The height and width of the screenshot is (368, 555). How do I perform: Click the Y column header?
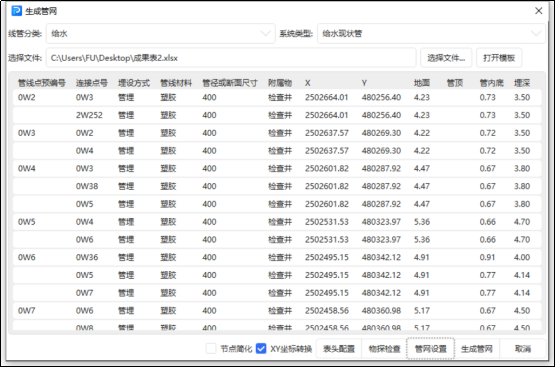coord(364,83)
